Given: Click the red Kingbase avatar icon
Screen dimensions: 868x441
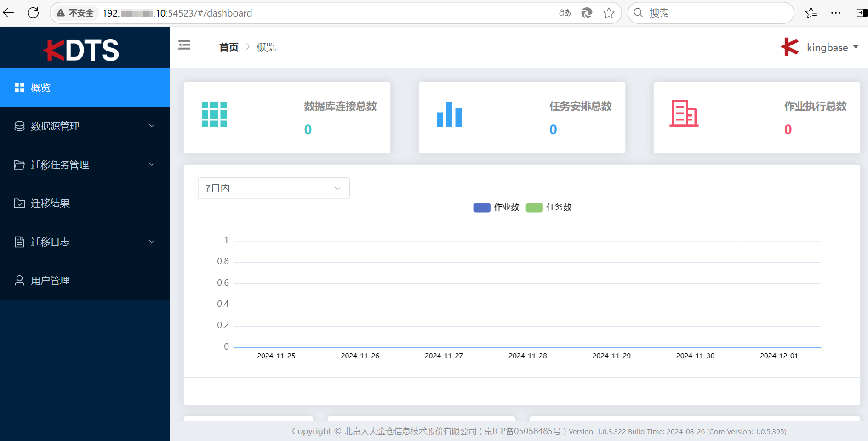Looking at the screenshot, I should [790, 47].
